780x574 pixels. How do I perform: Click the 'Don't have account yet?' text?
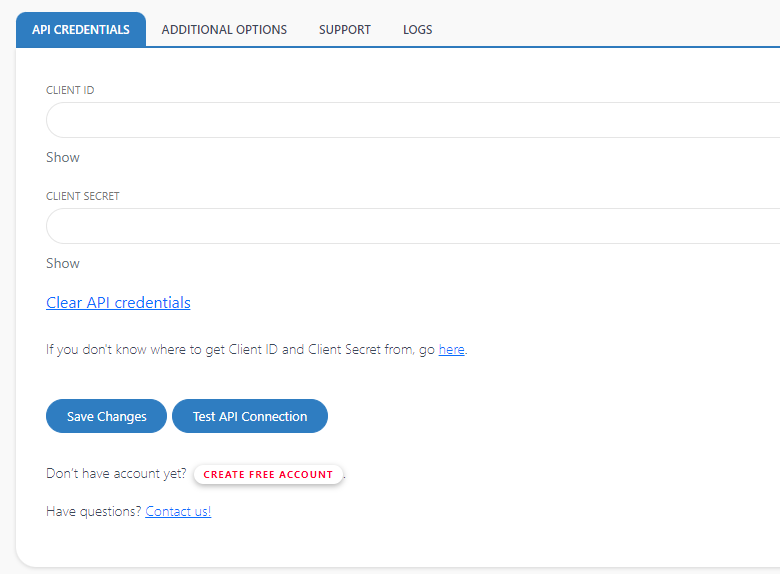click(x=116, y=473)
